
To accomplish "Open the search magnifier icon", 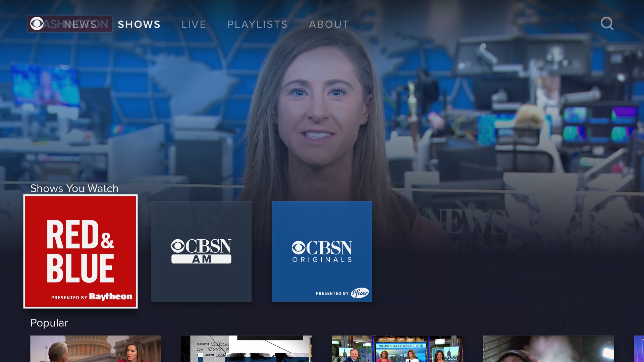I will coord(607,24).
